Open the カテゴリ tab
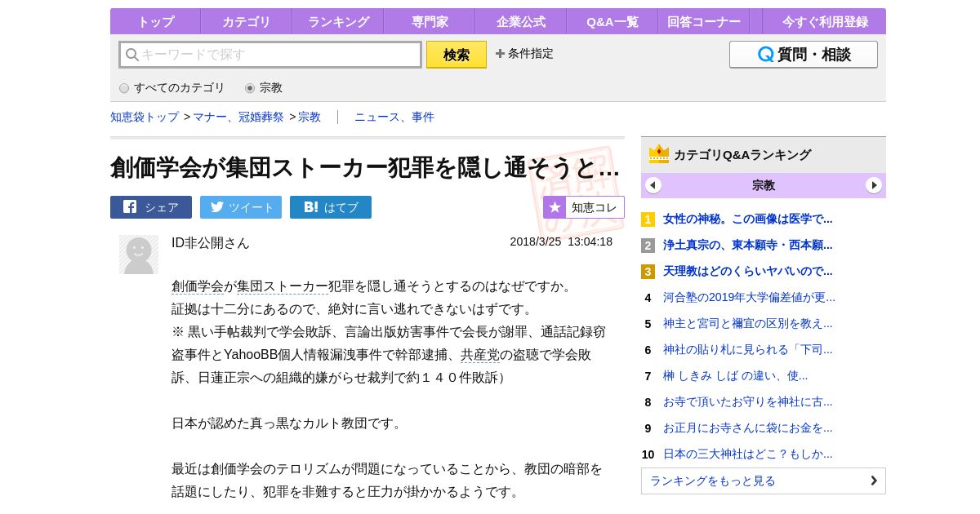 (246, 22)
